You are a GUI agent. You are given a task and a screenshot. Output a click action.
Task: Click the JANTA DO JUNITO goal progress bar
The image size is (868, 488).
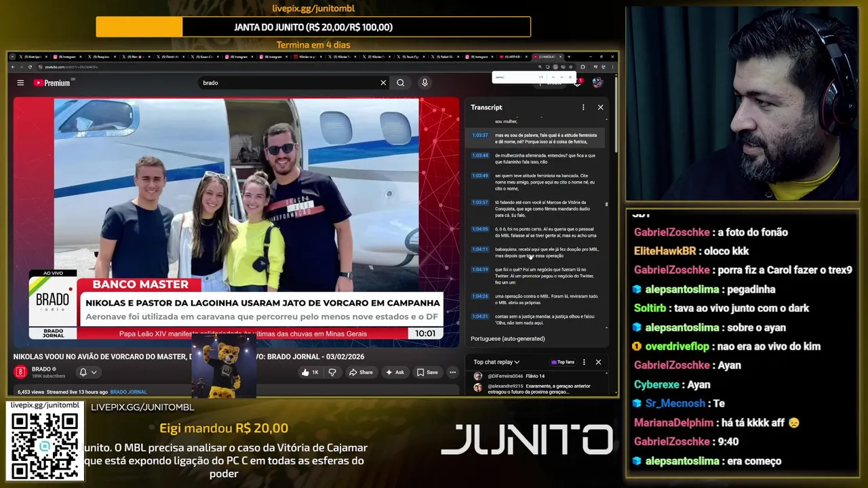click(313, 27)
